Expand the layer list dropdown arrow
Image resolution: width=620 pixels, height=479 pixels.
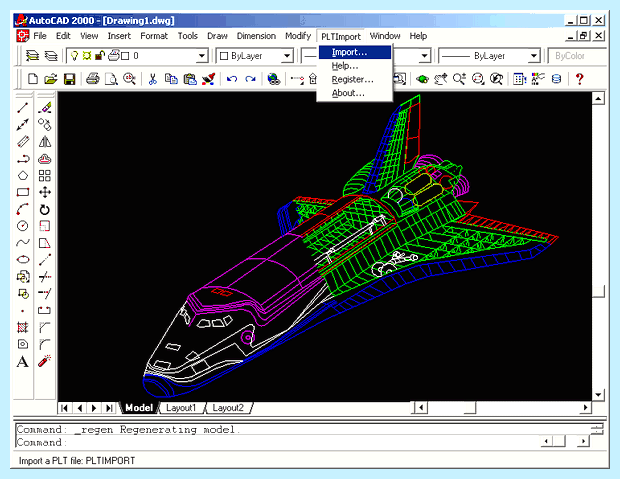pyautogui.click(x=202, y=56)
